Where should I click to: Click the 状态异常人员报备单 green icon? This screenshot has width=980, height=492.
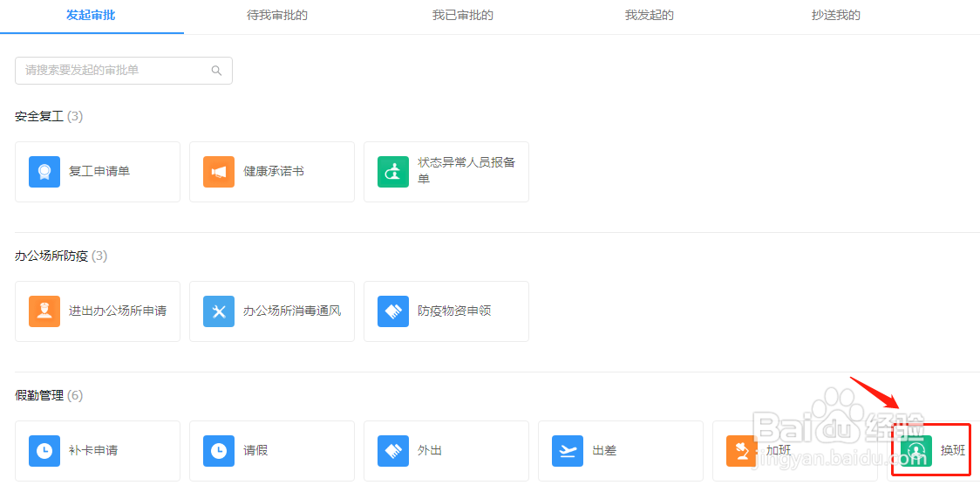[393, 172]
